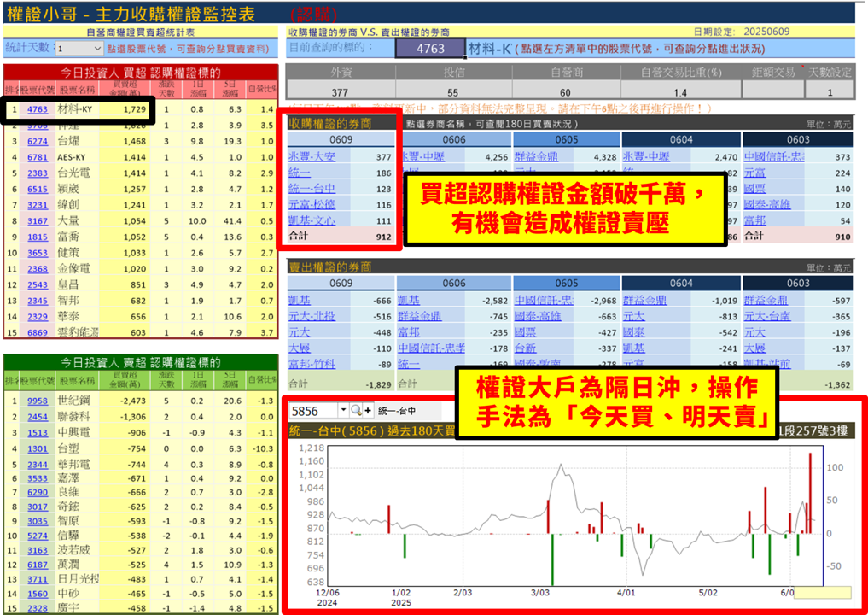868x615 pixels.
Task: Open stock code 2345 智邦
Action: (38, 301)
